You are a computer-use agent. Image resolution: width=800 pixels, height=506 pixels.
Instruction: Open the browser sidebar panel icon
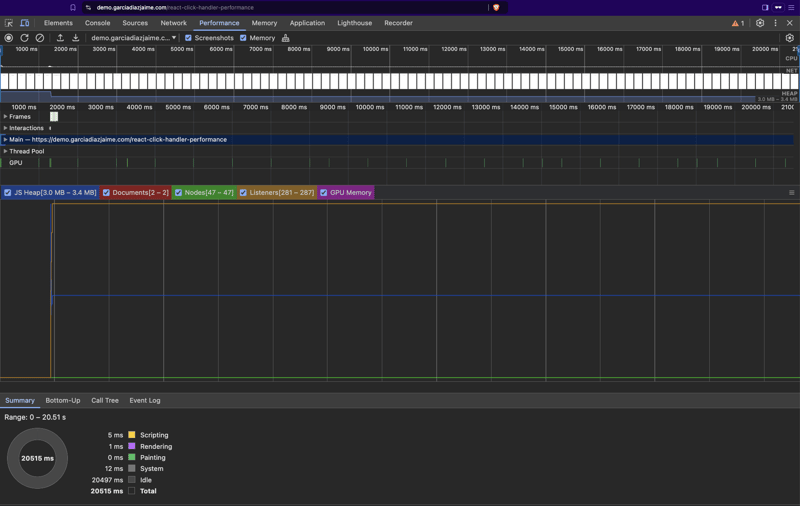765,8
